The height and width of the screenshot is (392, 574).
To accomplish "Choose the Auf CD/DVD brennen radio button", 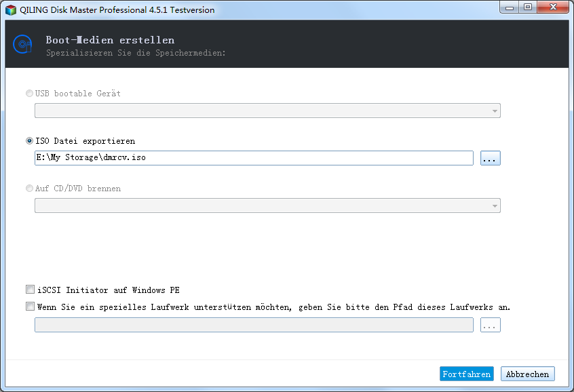I will pyautogui.click(x=29, y=188).
